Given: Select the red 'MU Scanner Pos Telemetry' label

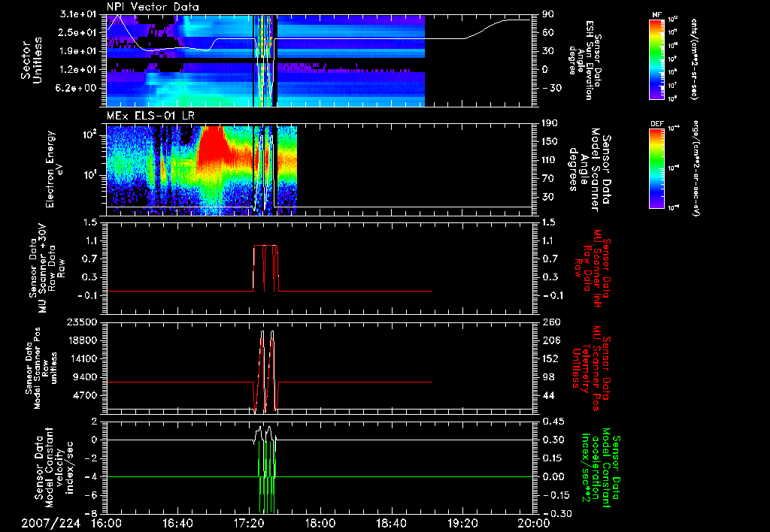Looking at the screenshot, I should (590, 368).
